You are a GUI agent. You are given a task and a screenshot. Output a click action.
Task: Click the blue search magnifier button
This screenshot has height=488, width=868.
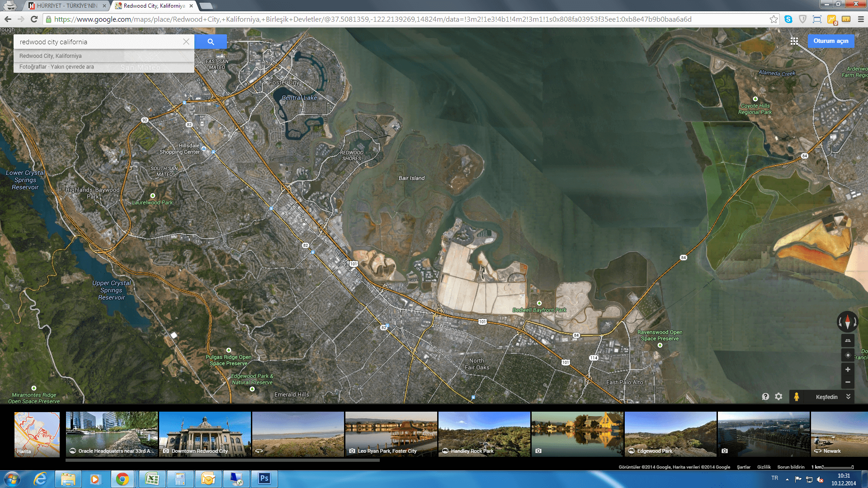tap(211, 42)
